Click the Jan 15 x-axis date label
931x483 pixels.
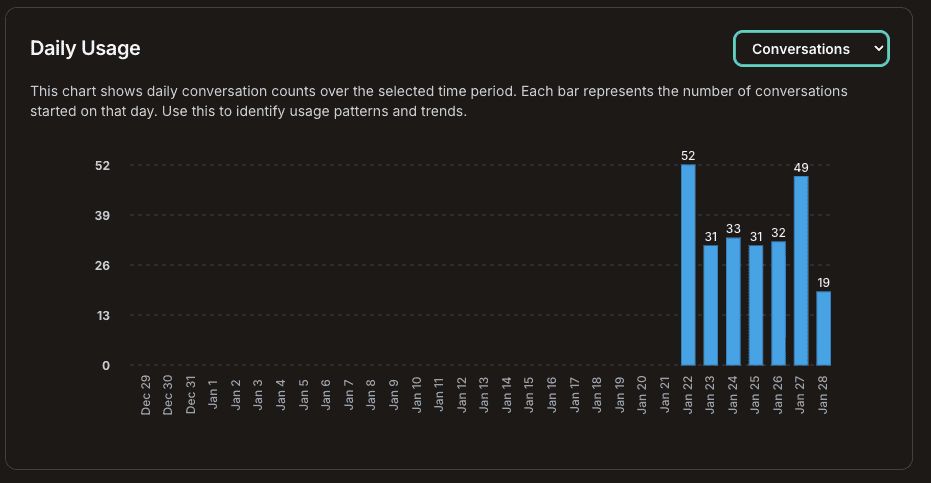point(529,393)
